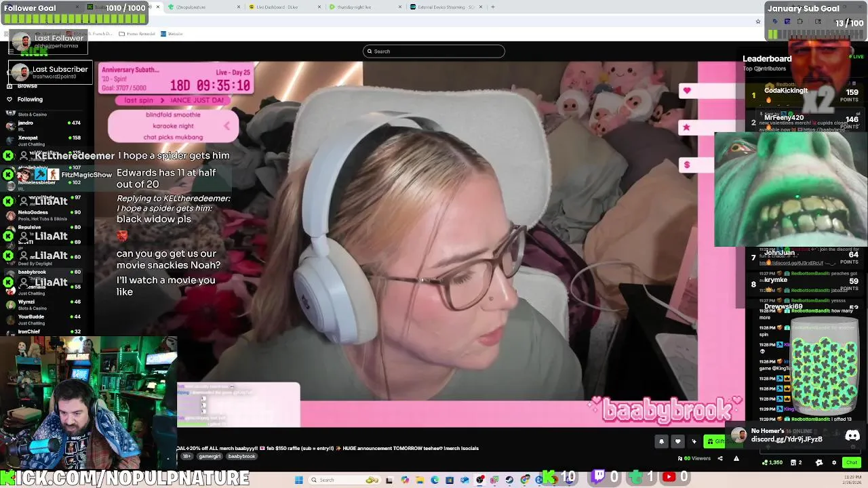Click the discord.gg/Ydr9jJFyzB invite text

tap(787, 439)
